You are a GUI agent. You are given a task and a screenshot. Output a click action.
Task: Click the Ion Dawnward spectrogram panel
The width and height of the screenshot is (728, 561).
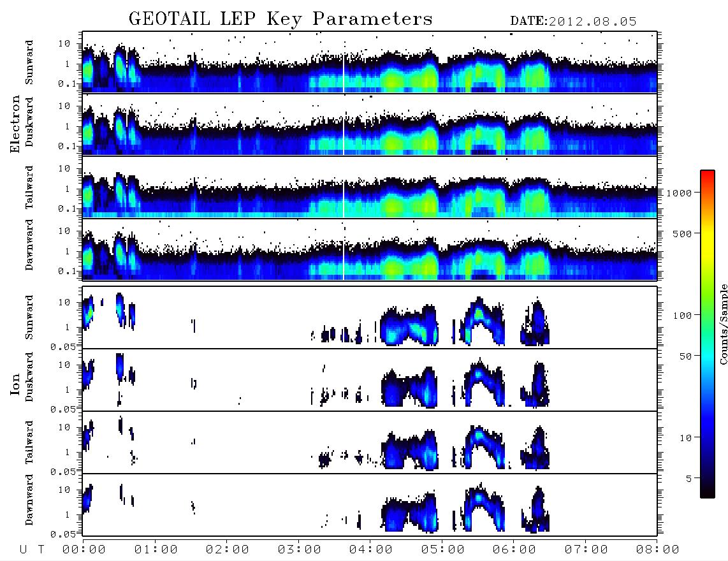click(370, 505)
